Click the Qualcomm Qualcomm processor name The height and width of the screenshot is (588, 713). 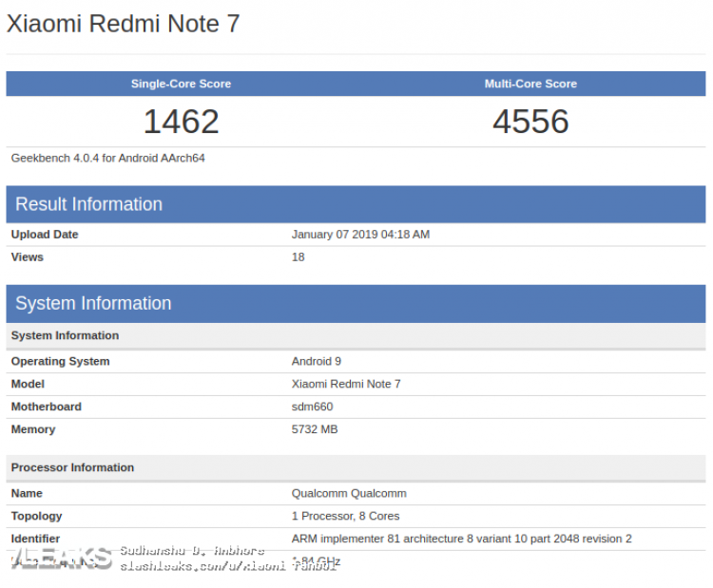coord(349,493)
